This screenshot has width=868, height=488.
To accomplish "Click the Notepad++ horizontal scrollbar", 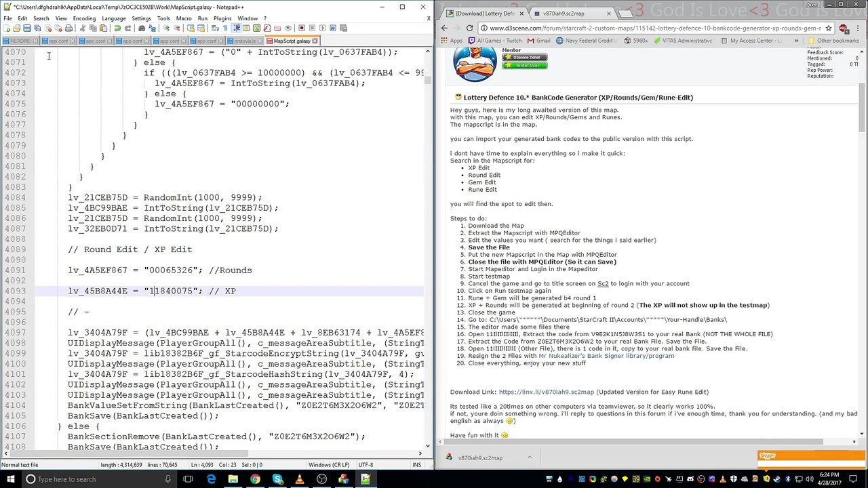I will (x=212, y=453).
